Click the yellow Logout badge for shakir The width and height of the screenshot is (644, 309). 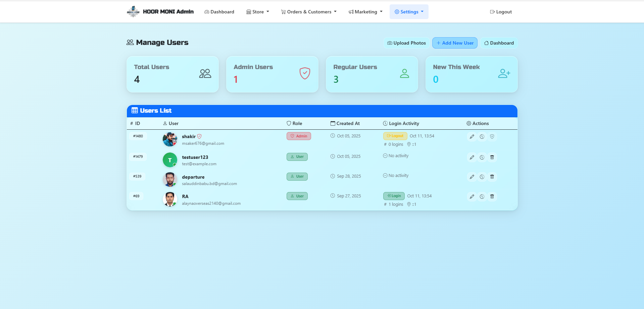pos(395,136)
